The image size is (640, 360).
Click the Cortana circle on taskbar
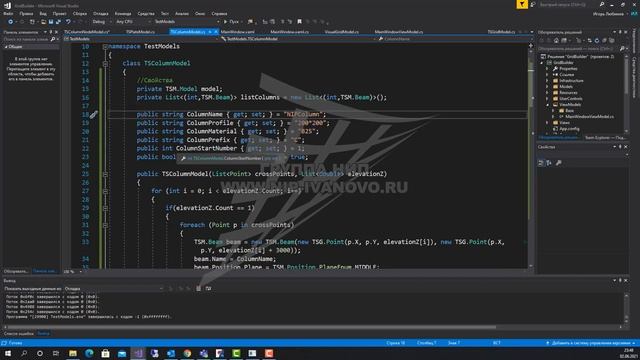40,353
